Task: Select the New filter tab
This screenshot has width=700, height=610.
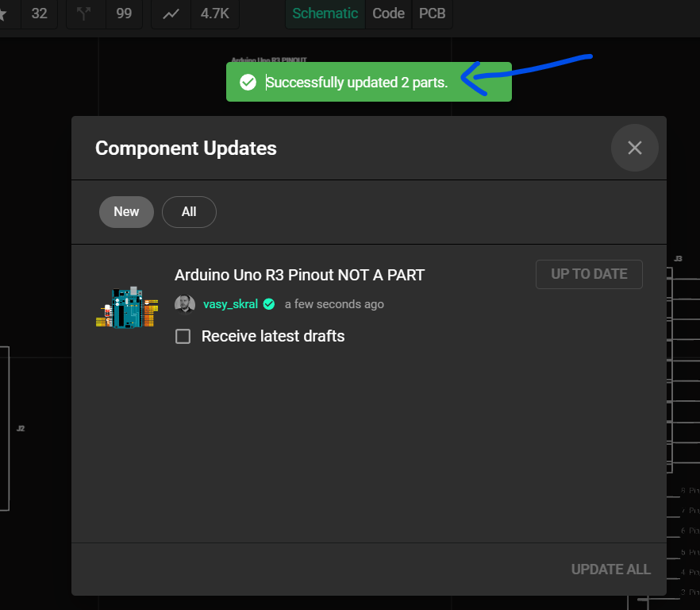Action: coord(126,212)
